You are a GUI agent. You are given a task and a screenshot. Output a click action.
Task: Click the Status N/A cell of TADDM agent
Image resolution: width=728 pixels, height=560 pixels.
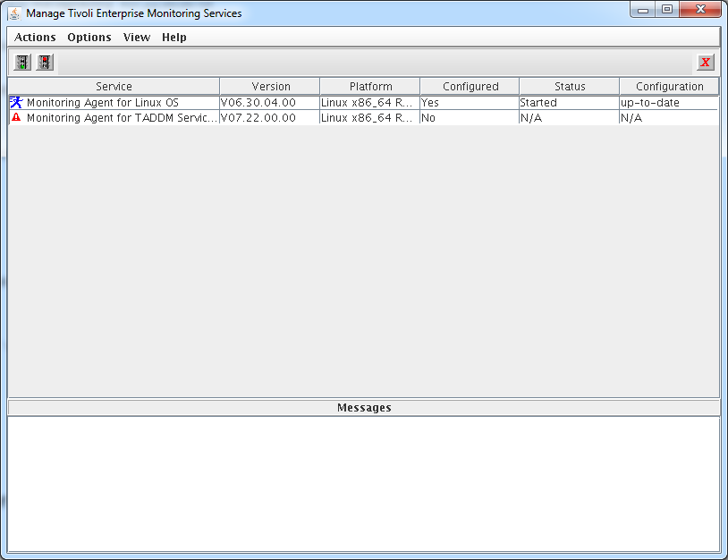(570, 117)
